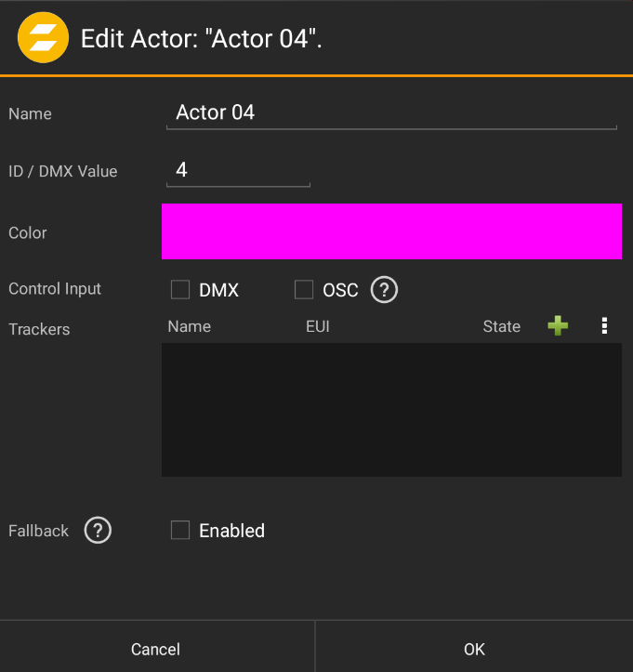Open the magenta Color swatch picker
Screen dimensions: 633x672
(x=391, y=231)
